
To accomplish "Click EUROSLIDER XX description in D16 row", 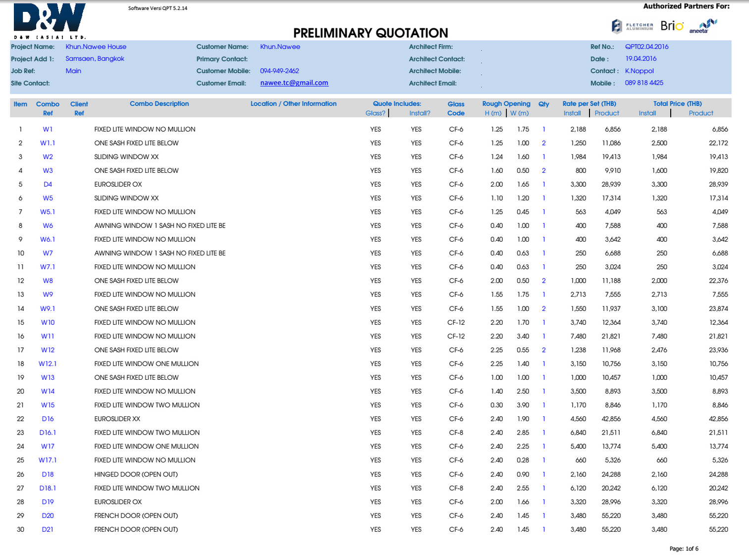I will pyautogui.click(x=117, y=419).
